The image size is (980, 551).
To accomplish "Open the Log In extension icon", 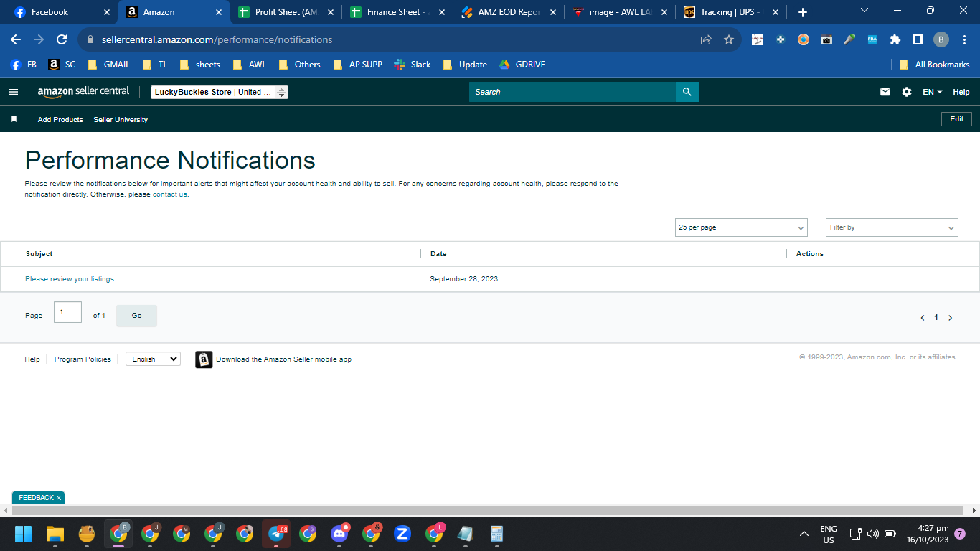I will (x=758, y=40).
